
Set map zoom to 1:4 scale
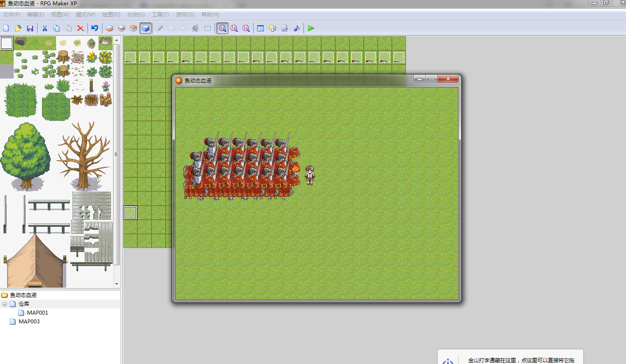click(x=246, y=28)
